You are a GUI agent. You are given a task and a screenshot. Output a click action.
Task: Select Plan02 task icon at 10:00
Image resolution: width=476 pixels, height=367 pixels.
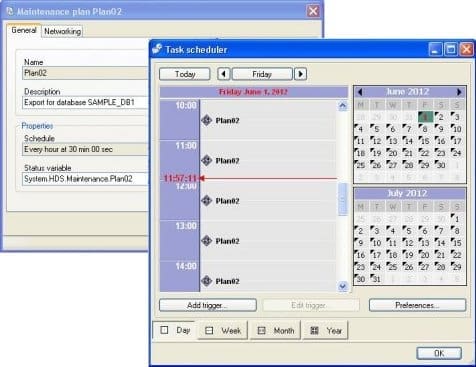point(207,120)
